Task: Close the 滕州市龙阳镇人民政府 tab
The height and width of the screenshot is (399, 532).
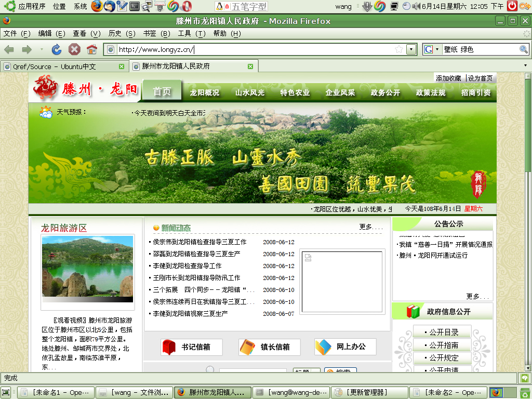Action: [250, 66]
